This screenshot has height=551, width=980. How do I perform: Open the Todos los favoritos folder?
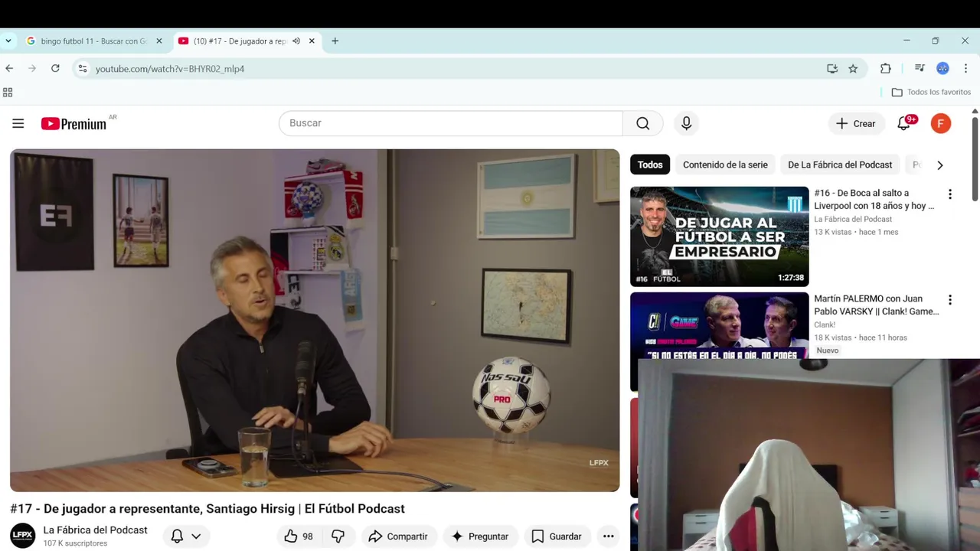(931, 93)
